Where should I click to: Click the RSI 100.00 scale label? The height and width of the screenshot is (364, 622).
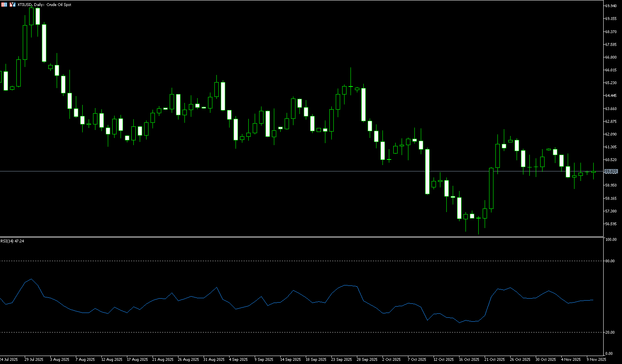[x=611, y=240]
